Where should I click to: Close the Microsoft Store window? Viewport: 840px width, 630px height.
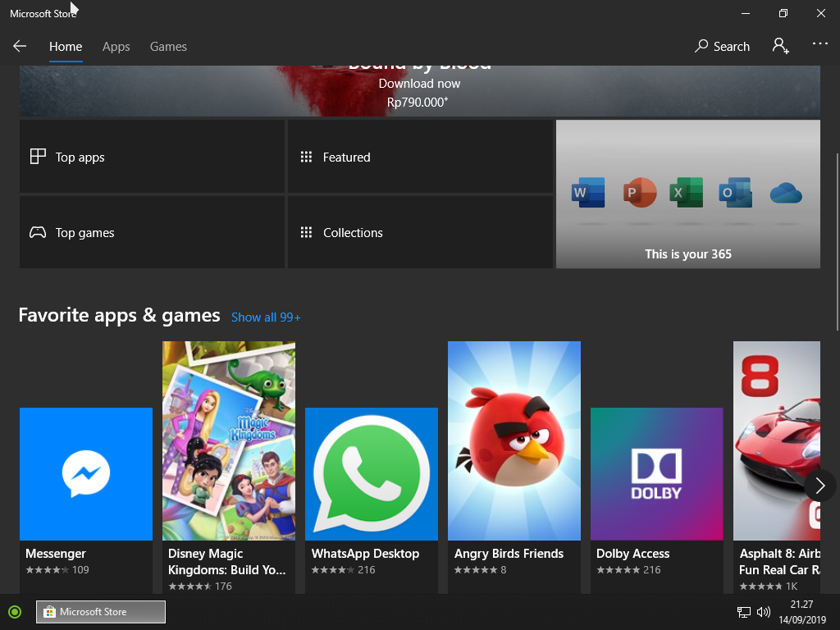pyautogui.click(x=820, y=13)
